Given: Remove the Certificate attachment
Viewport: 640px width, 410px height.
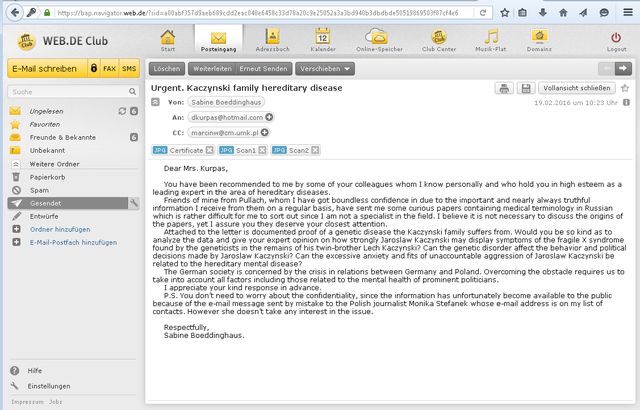Looking at the screenshot, I should pos(210,150).
